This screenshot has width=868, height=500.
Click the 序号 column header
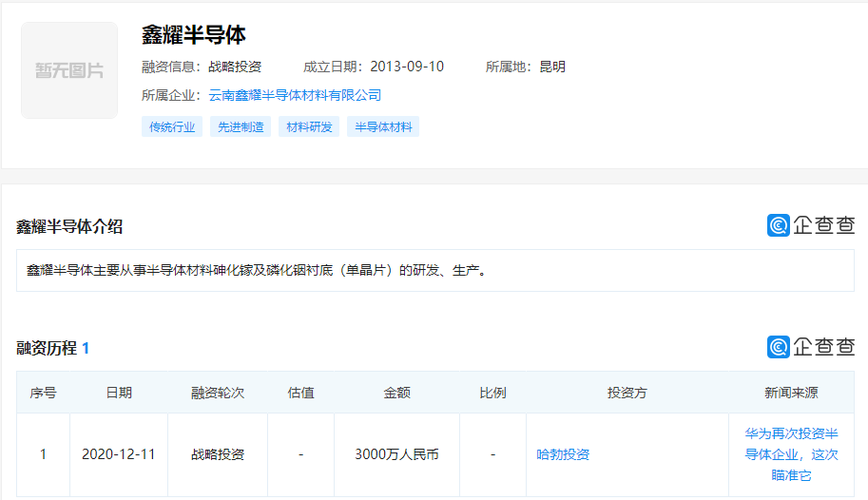point(43,393)
